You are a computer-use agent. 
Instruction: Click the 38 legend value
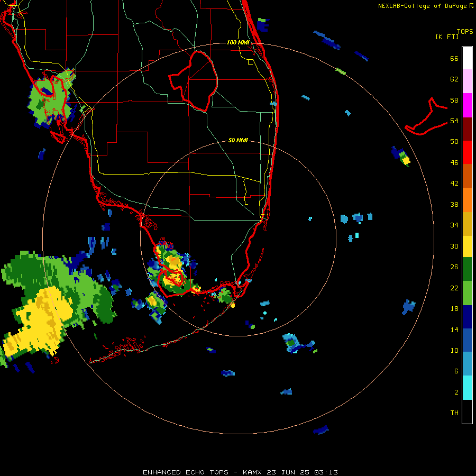point(454,204)
